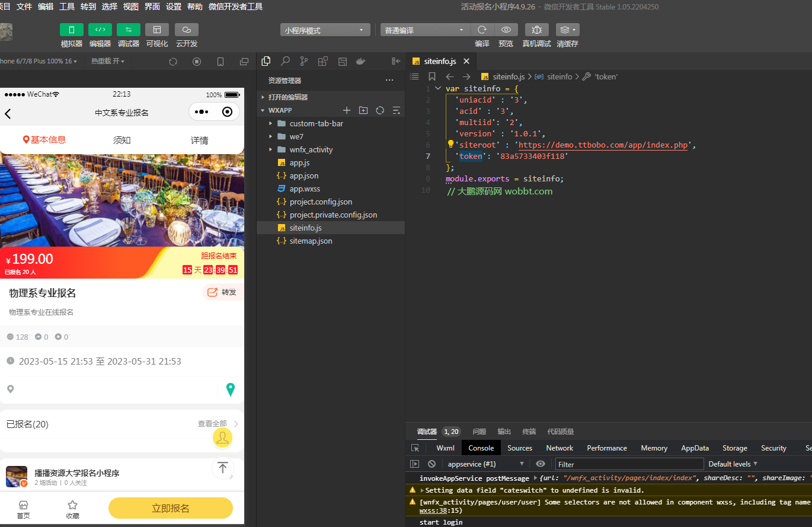Viewport: 812px width, 527px height.
Task: Click the New Folder icon in WXAPP panel
Action: coord(363,110)
